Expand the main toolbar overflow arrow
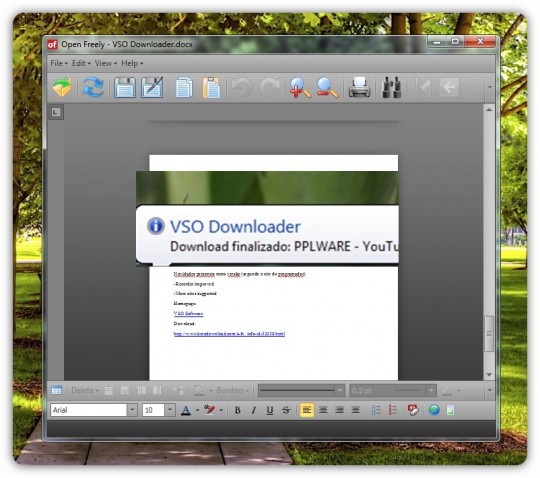 [x=489, y=87]
